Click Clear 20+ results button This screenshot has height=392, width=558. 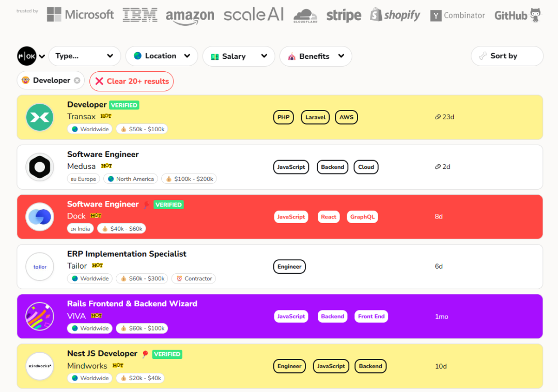[x=132, y=81]
